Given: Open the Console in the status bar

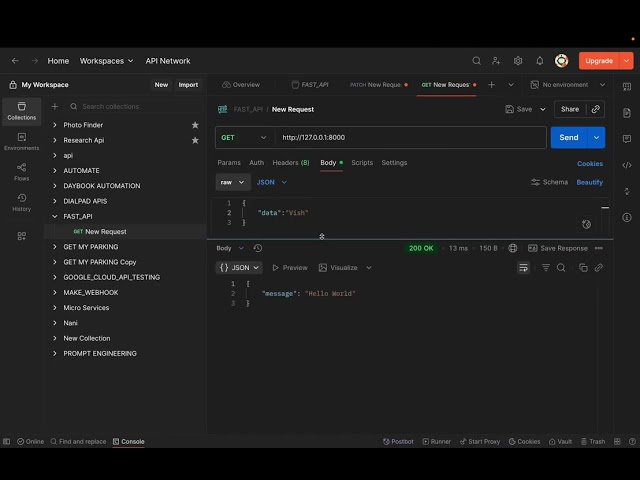Looking at the screenshot, I should click(129, 442).
